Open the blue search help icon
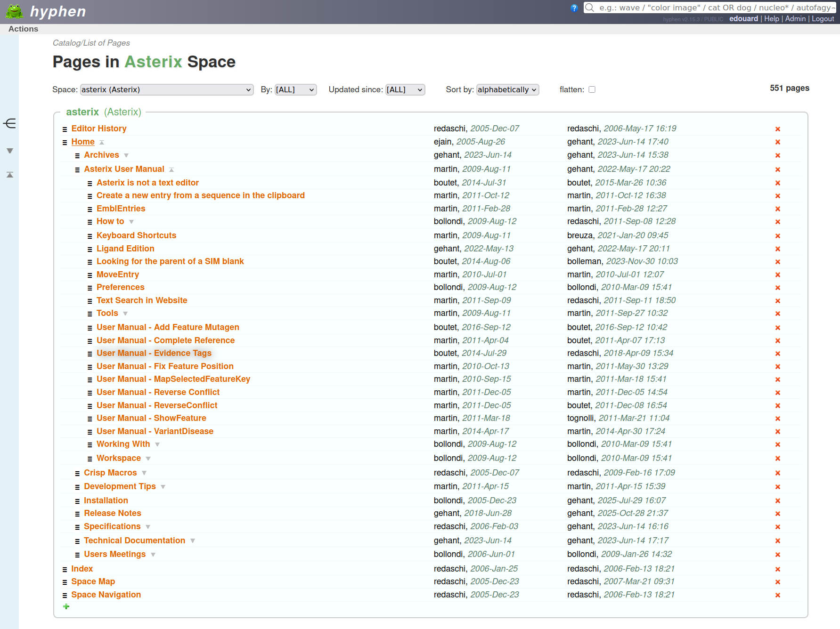Viewport: 840px width, 629px height. [574, 8]
